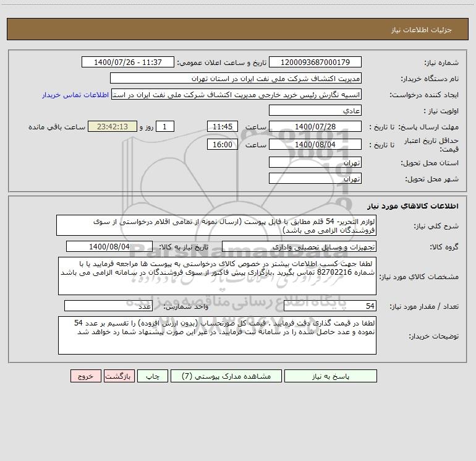476x461 pixels.
Task: Click the ساعت باقی مانده label
Action: click(x=57, y=127)
